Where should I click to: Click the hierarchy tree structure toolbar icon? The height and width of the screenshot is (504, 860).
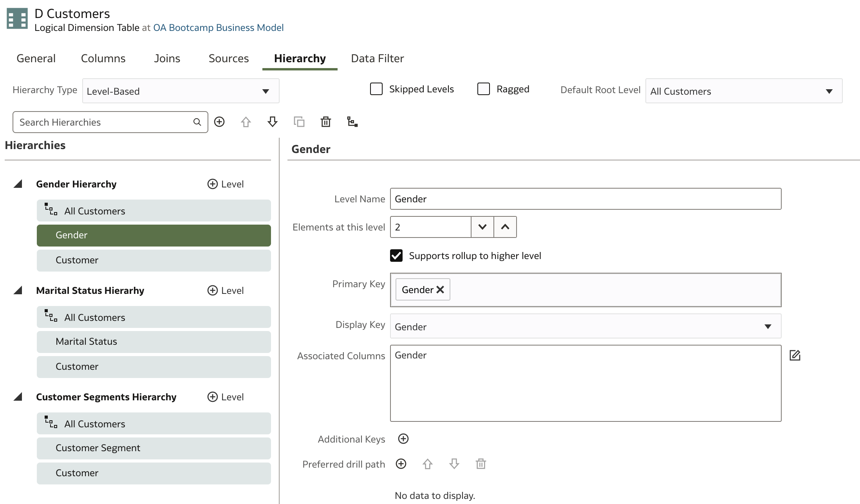[352, 122]
